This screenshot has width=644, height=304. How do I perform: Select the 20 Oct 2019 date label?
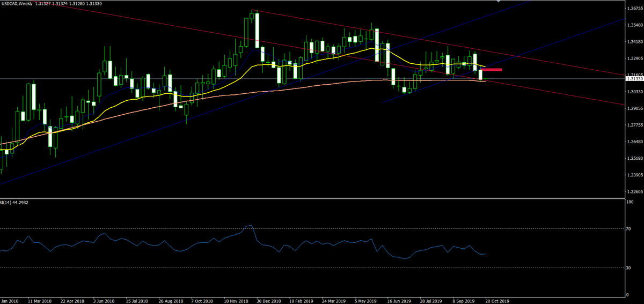click(496, 301)
